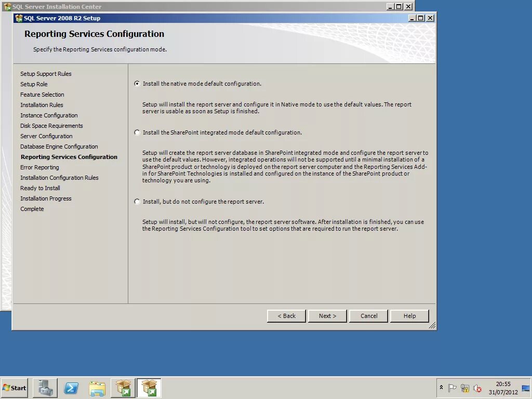The height and width of the screenshot is (399, 532).
Task: Click Feature Selection step
Action: [42, 95]
